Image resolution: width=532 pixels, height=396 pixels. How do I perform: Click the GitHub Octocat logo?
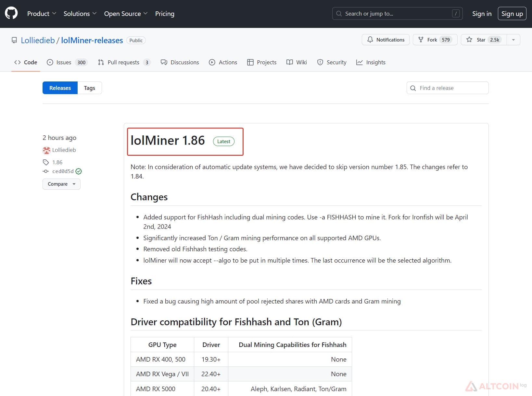[x=11, y=14]
